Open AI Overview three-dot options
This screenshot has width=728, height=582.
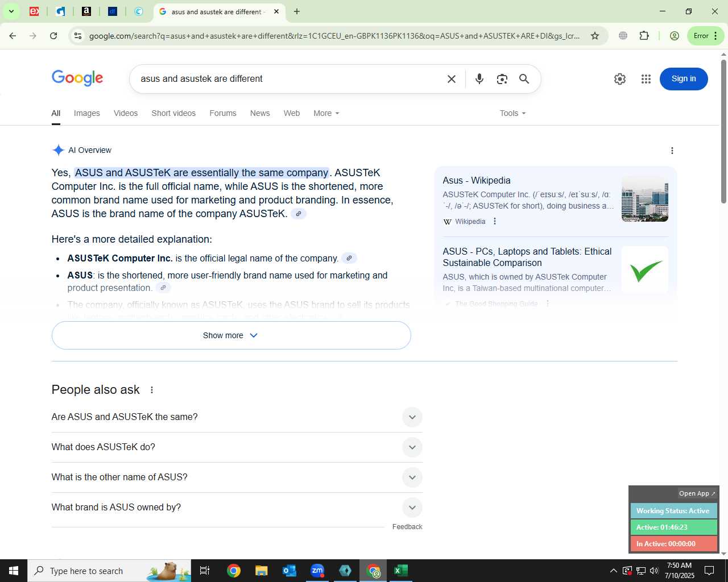point(672,151)
